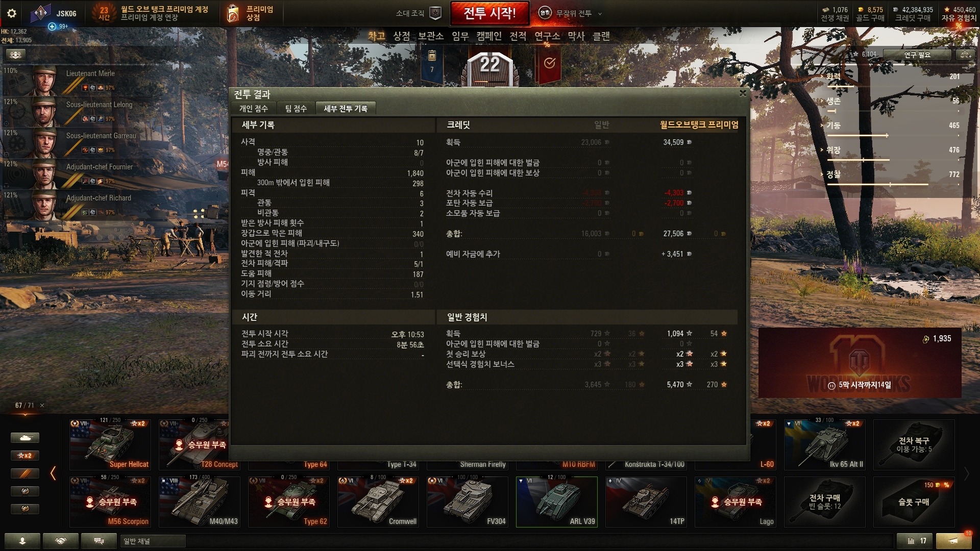Select the Cromwell tank thumbnail

coord(378,502)
